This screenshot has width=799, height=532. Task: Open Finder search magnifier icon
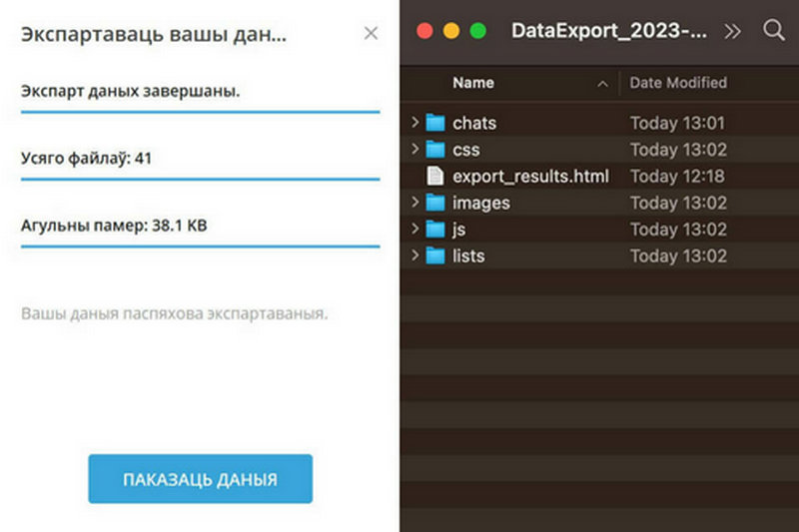pos(774,30)
